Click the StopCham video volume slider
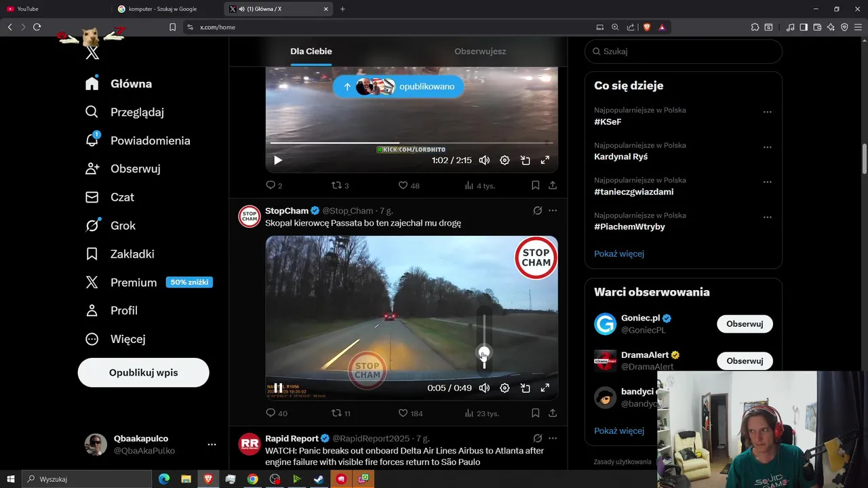 point(484,342)
